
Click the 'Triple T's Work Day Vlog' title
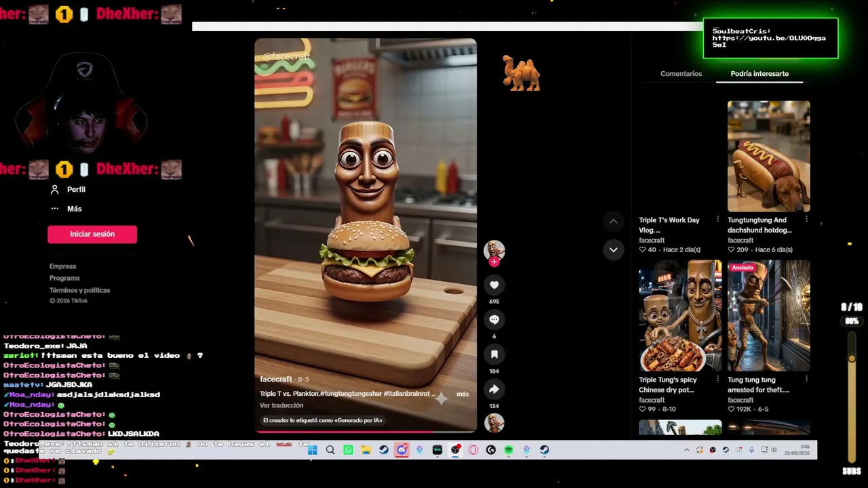(669, 225)
